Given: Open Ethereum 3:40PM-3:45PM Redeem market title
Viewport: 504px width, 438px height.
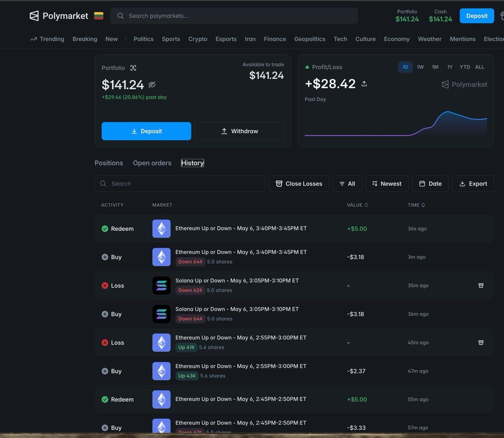Looking at the screenshot, I should click(x=241, y=228).
